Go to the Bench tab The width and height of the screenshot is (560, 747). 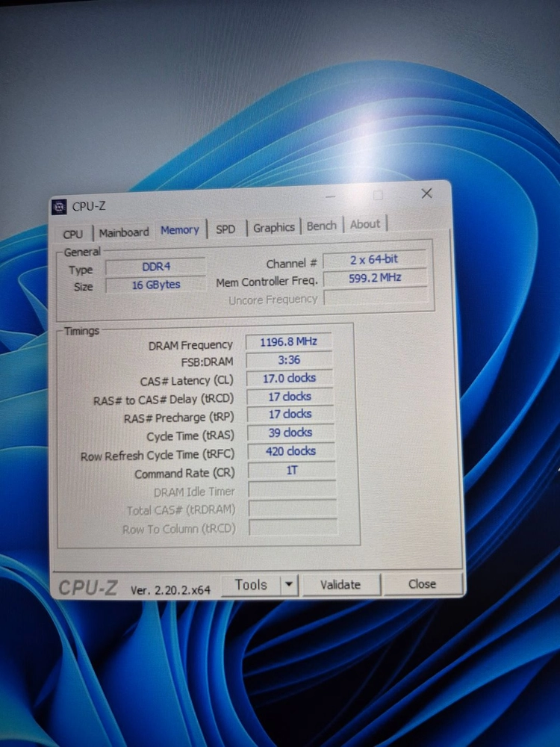pyautogui.click(x=321, y=226)
